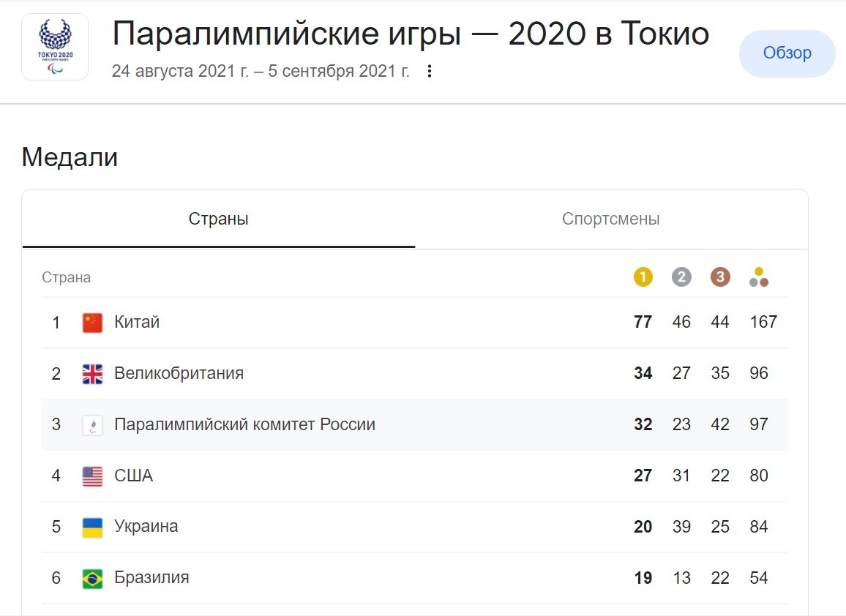Select Паралимпийский комитет России entry
846x616 pixels.
[x=244, y=424]
